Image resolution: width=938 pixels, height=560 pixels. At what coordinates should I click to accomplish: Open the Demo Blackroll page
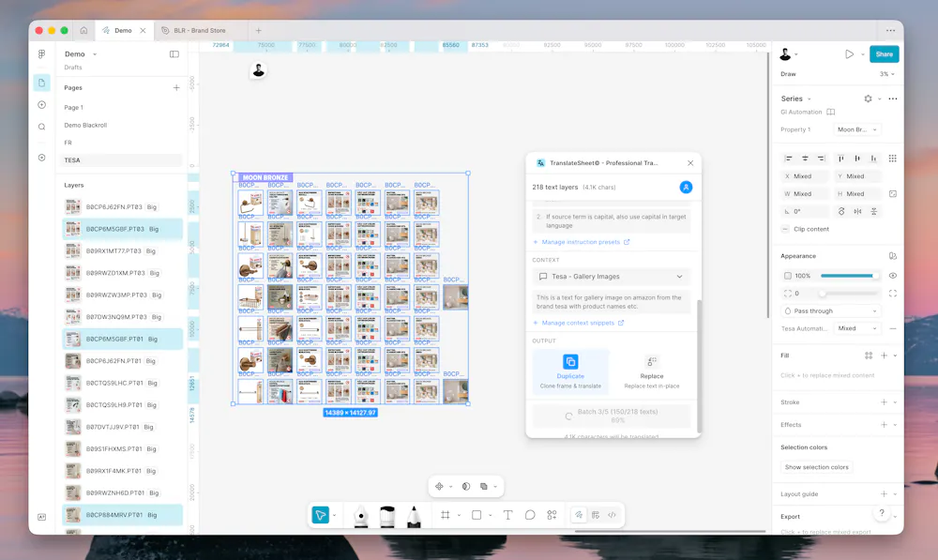pyautogui.click(x=85, y=125)
